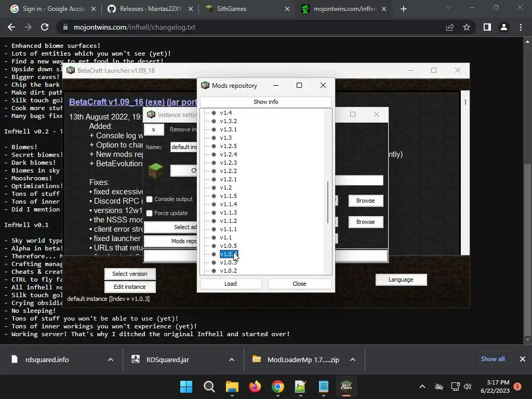Switch to SithGames tab
The height and width of the screenshot is (399, 532).
tap(248, 9)
